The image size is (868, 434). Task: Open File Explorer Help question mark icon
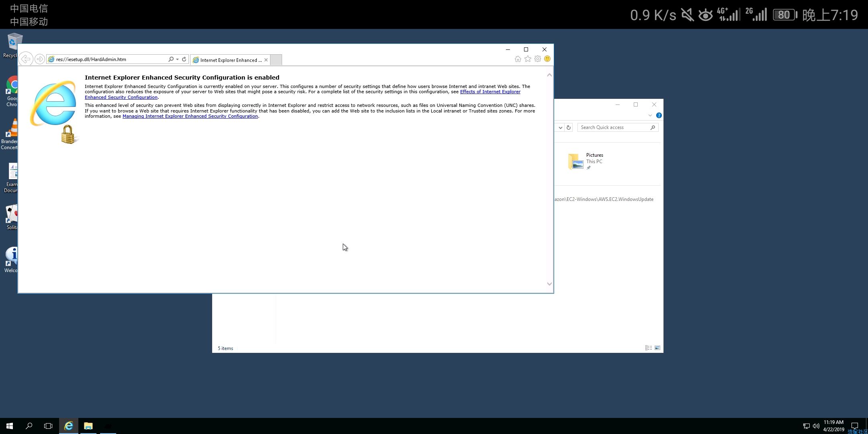point(659,115)
